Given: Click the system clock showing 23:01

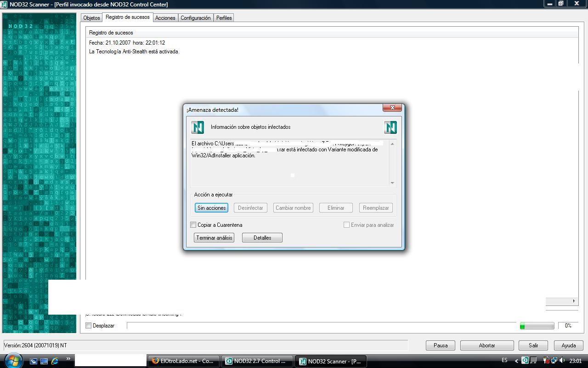Looking at the screenshot, I should (575, 361).
